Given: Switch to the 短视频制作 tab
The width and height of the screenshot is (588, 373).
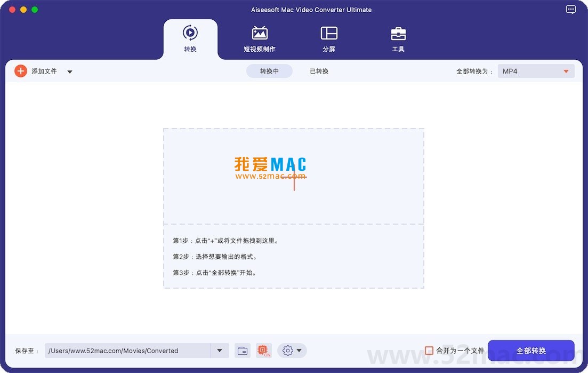Looking at the screenshot, I should click(260, 38).
